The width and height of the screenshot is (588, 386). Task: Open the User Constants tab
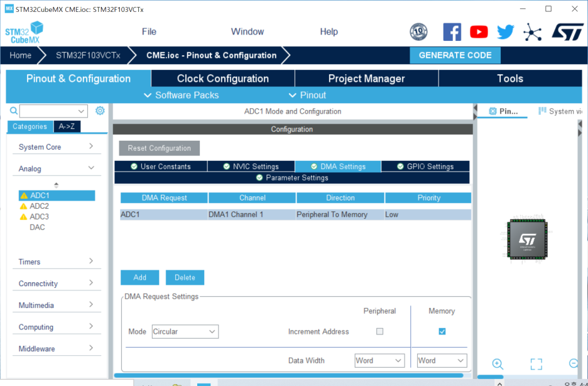(x=160, y=167)
